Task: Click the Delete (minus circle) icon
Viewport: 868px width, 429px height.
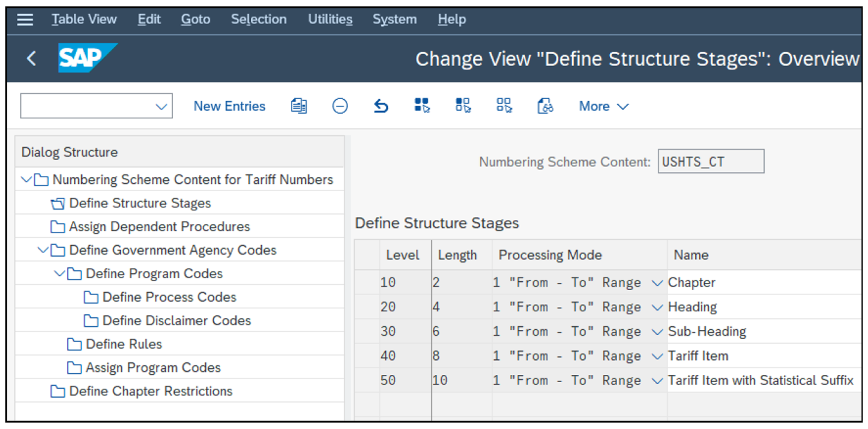Action: pyautogui.click(x=340, y=106)
